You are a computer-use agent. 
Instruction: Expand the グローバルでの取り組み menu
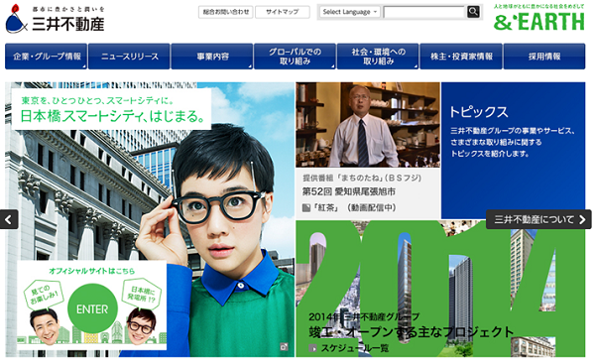[295, 57]
